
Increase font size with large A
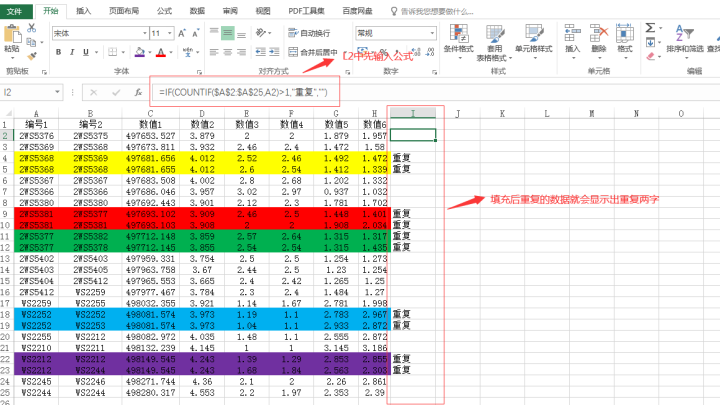(x=182, y=33)
